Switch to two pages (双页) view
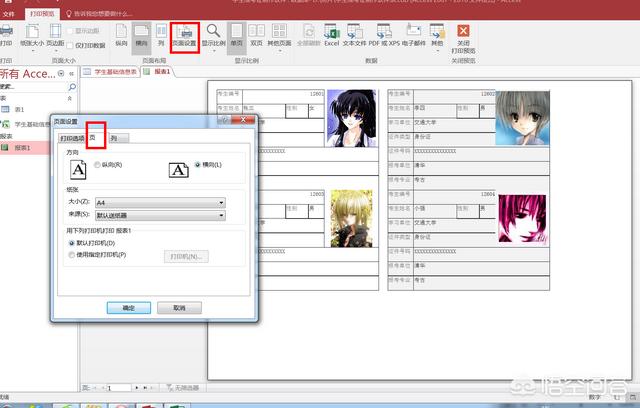Viewport: 640px width, 408px height. point(256,35)
